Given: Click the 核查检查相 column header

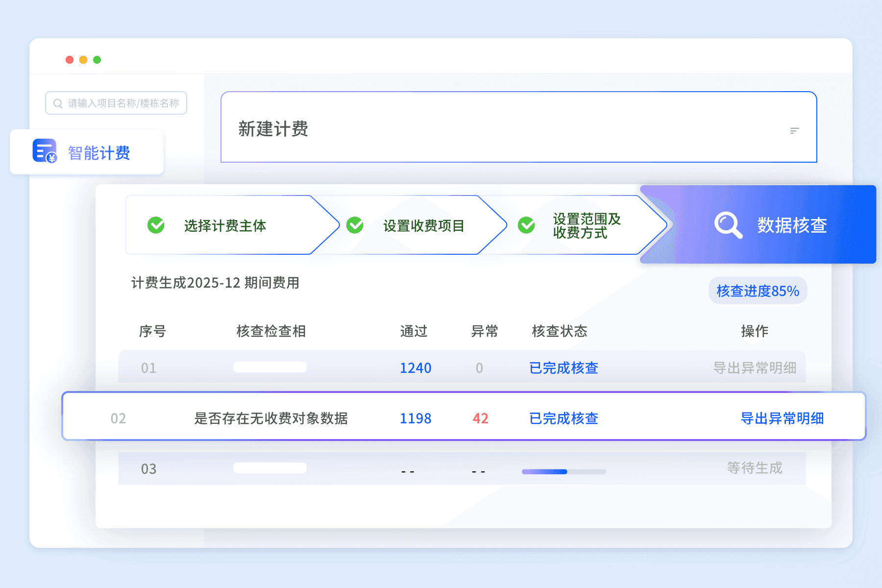Looking at the screenshot, I should pos(271,331).
